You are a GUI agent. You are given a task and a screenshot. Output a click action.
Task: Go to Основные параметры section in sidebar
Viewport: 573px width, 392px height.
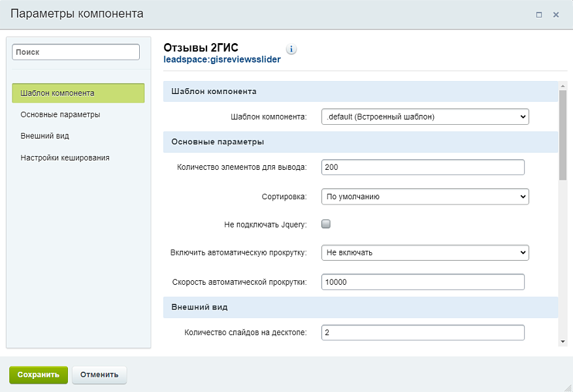60,114
